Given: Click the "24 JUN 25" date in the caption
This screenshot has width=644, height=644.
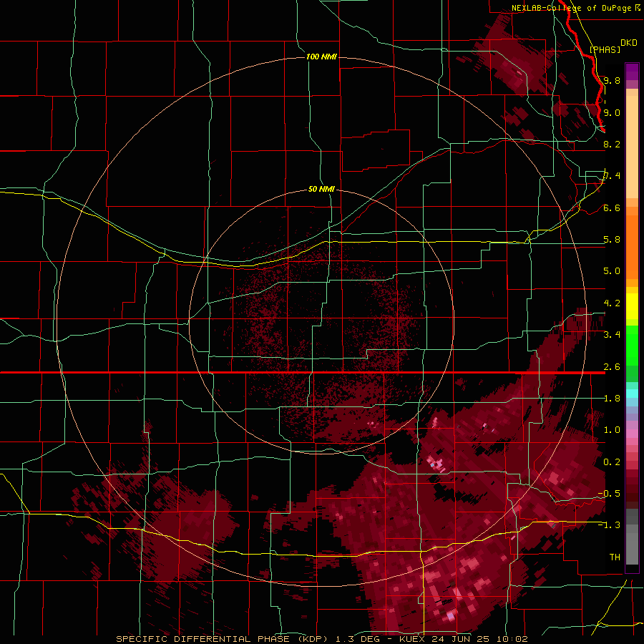Looking at the screenshot, I should (459, 639).
